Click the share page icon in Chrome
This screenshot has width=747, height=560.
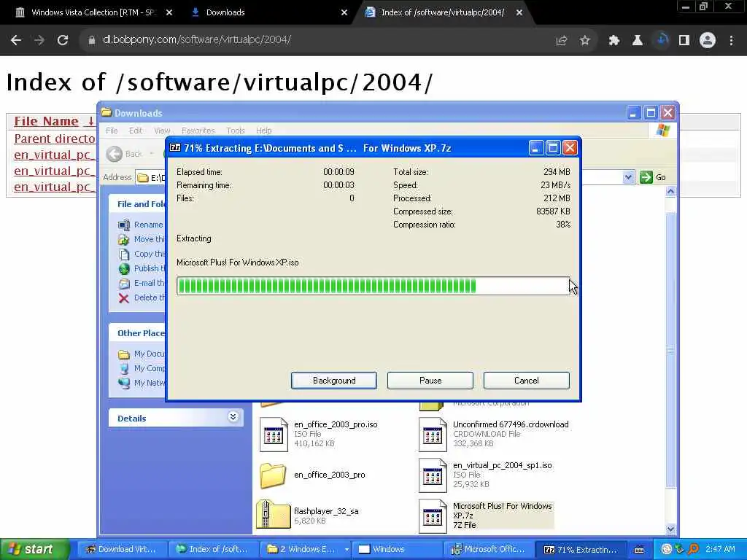(x=562, y=41)
